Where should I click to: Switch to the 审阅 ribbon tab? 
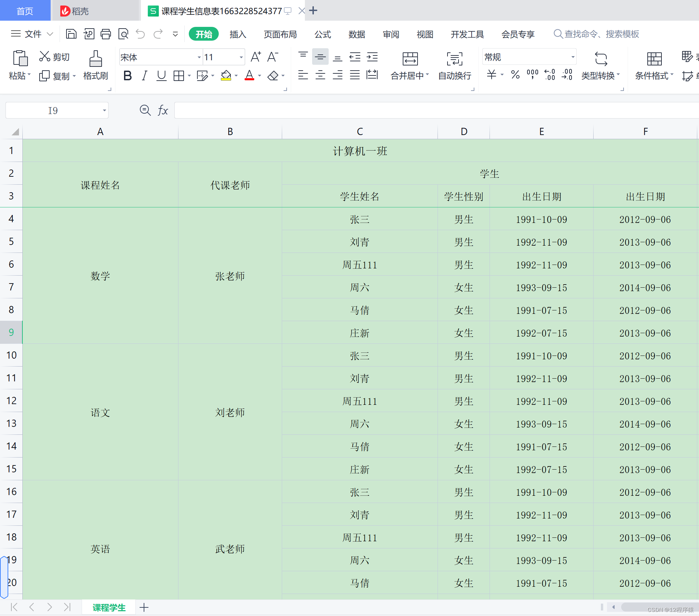pyautogui.click(x=391, y=34)
